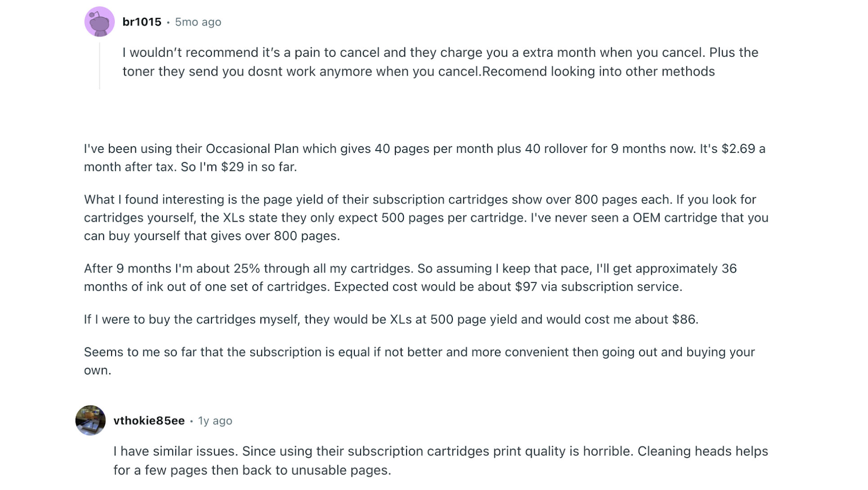Viewport: 868px width, 490px height.
Task: Click the word "OEM" in the post
Action: coord(646,218)
